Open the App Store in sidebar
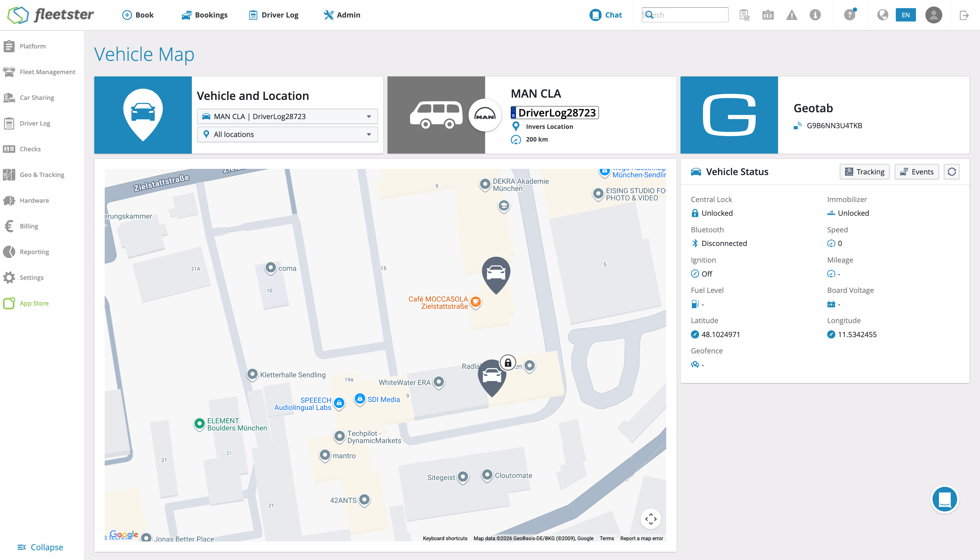The image size is (980, 560). [x=26, y=303]
